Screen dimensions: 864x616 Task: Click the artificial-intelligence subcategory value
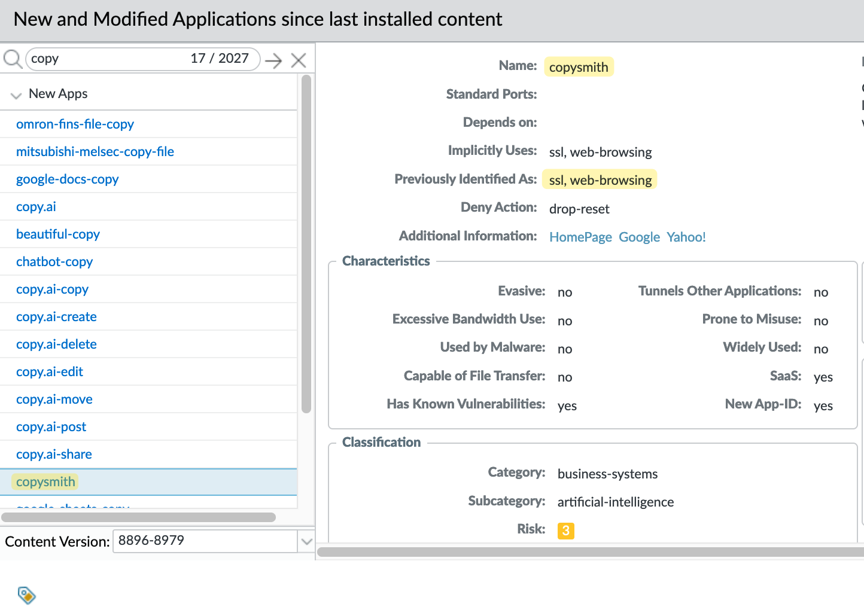616,502
